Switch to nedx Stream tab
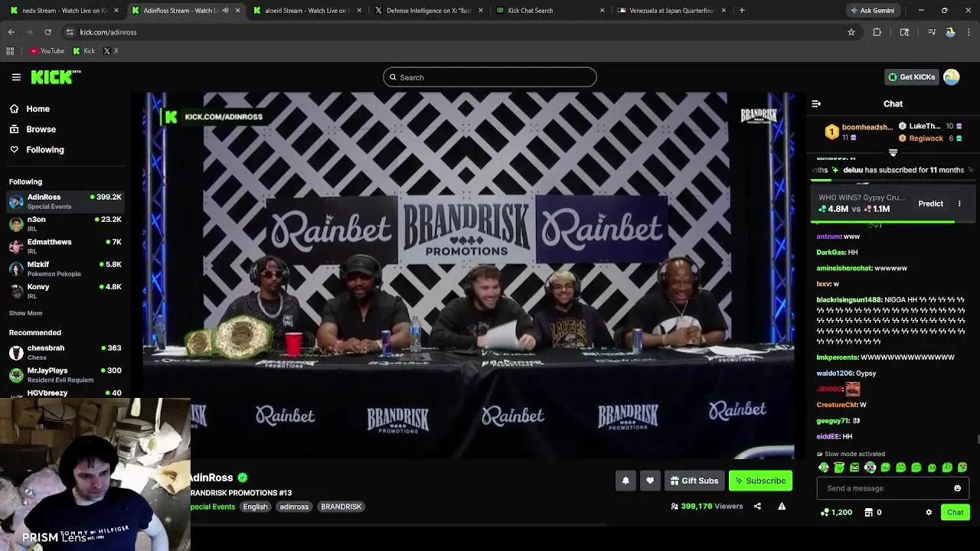The height and width of the screenshot is (551, 980). 64,11
